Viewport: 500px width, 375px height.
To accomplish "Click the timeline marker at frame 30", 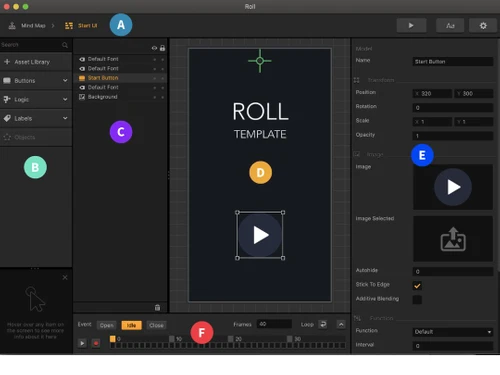I will [x=290, y=339].
